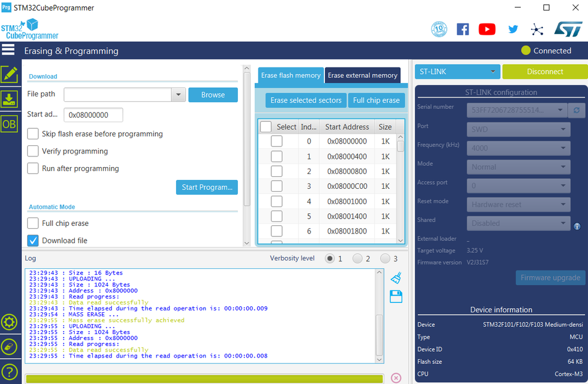Open the Option Bytes OB icon
The height and width of the screenshot is (384, 588).
click(9, 124)
